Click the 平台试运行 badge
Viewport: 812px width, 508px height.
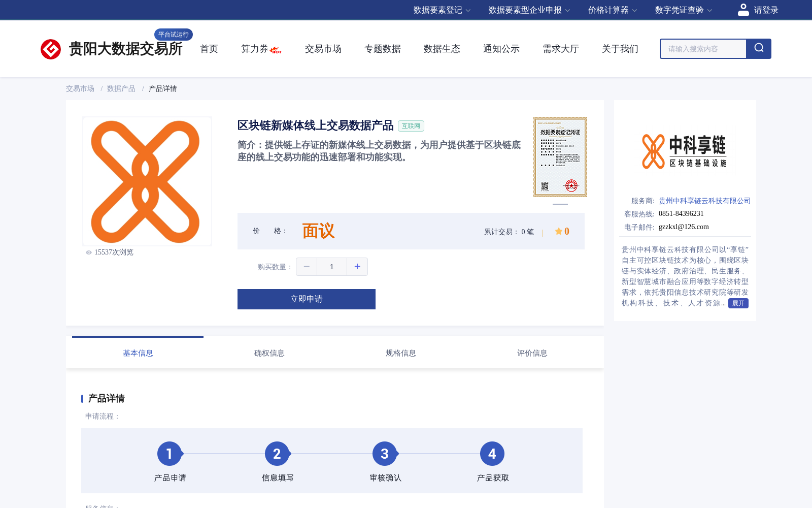[174, 35]
